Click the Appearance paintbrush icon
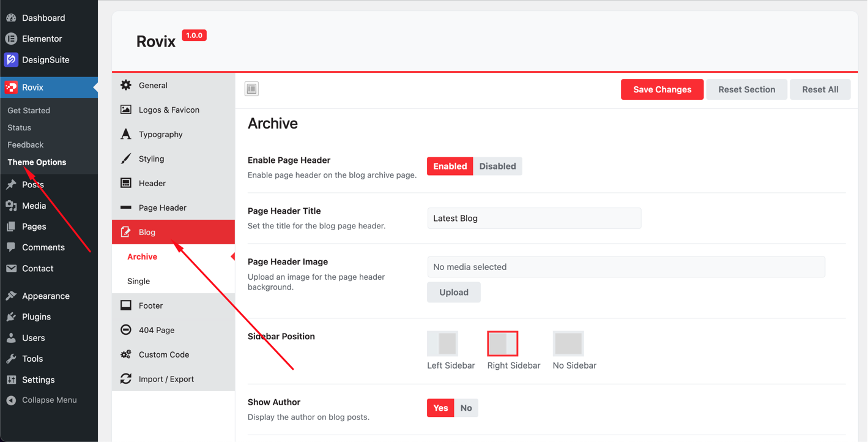 [x=11, y=296]
